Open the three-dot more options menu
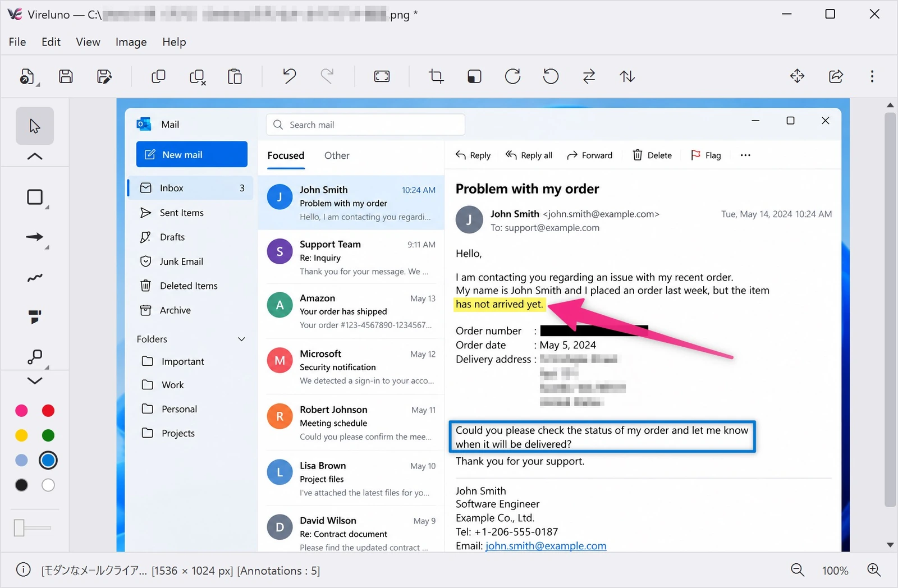Image resolution: width=898 pixels, height=588 pixels. pos(872,76)
